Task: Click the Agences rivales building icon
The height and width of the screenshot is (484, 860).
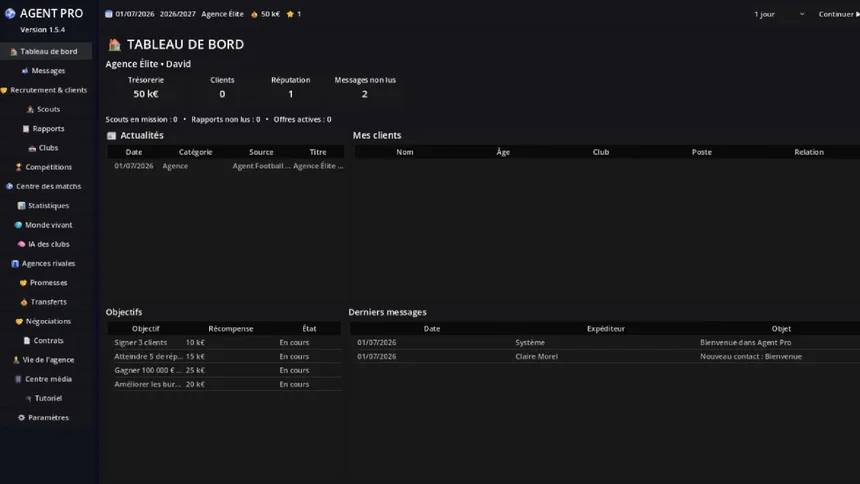Action: (15, 263)
